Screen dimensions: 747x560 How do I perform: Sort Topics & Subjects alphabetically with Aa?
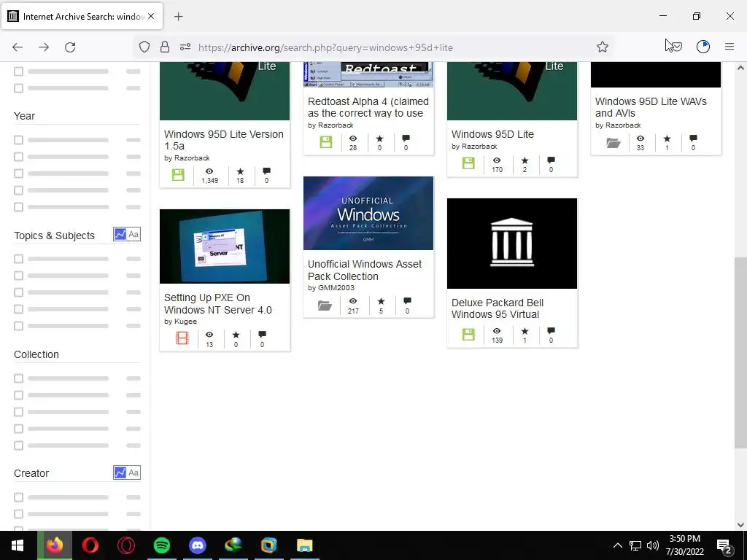pyautogui.click(x=133, y=234)
